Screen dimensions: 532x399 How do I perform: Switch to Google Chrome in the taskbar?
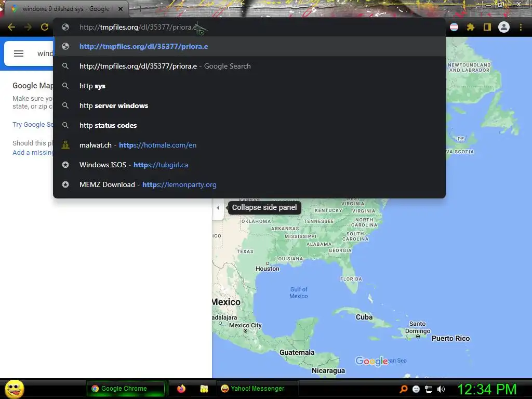coord(126,389)
